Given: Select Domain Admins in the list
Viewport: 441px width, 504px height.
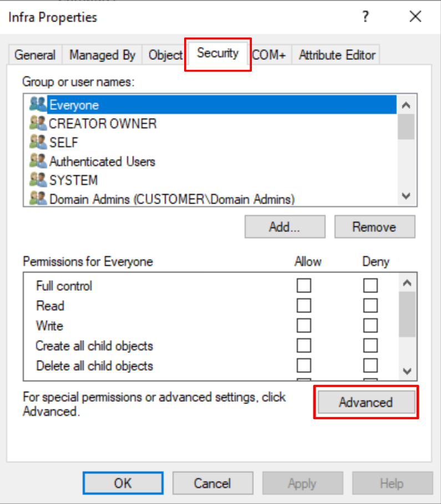Looking at the screenshot, I should 171,198.
